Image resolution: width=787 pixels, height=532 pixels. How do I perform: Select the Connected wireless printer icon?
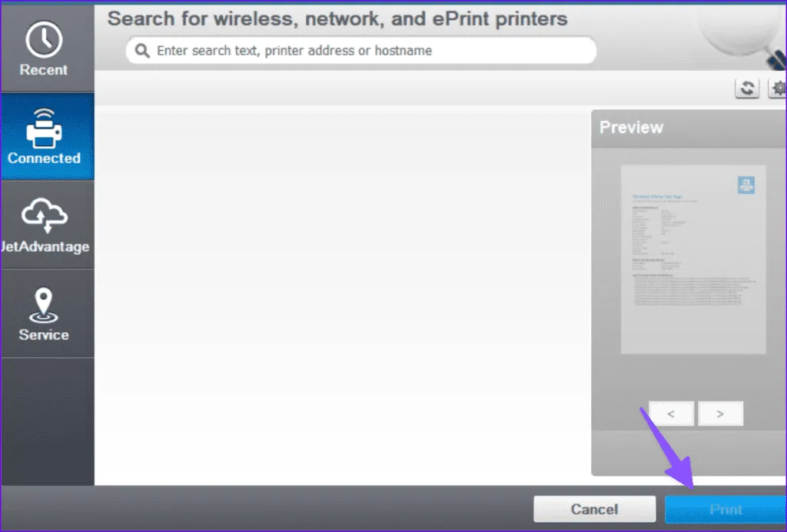pyautogui.click(x=44, y=128)
